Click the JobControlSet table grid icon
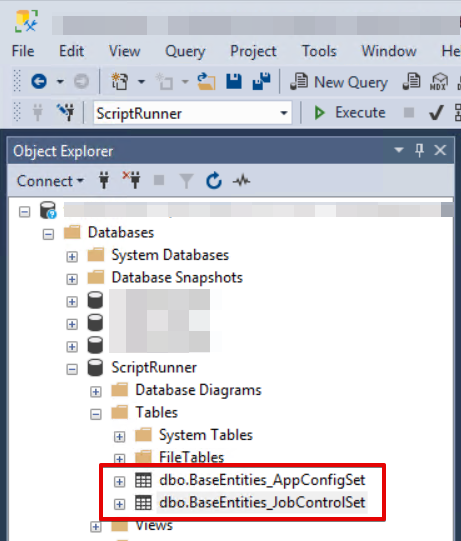The width and height of the screenshot is (461, 541). [143, 503]
